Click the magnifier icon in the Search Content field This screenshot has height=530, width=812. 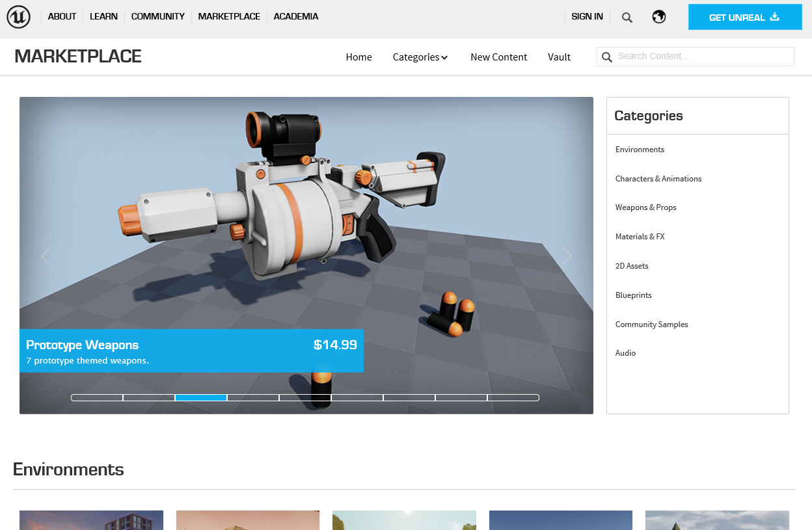coord(607,57)
